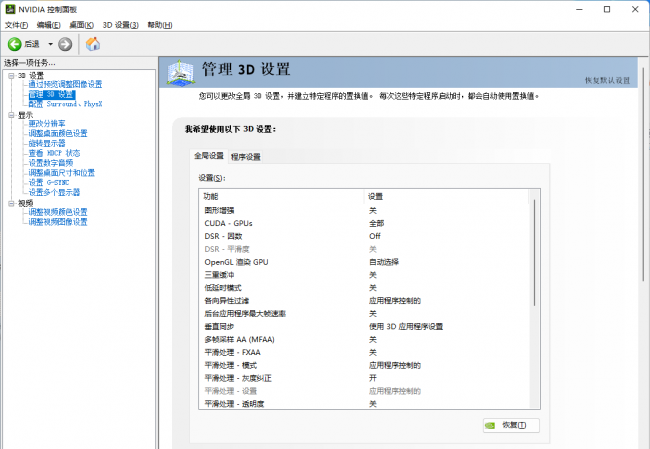Image resolution: width=650 pixels, height=449 pixels.
Task: Go to the Home page icon
Action: tap(93, 44)
